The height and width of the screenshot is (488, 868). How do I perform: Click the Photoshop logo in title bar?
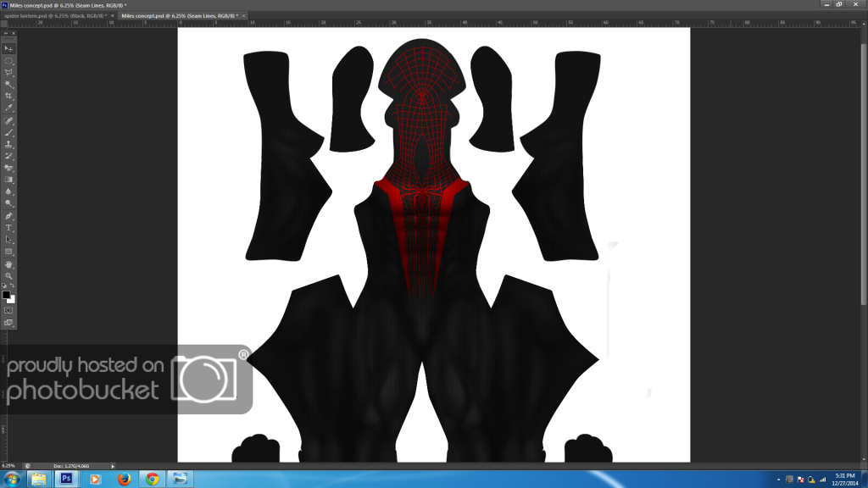coord(4,5)
